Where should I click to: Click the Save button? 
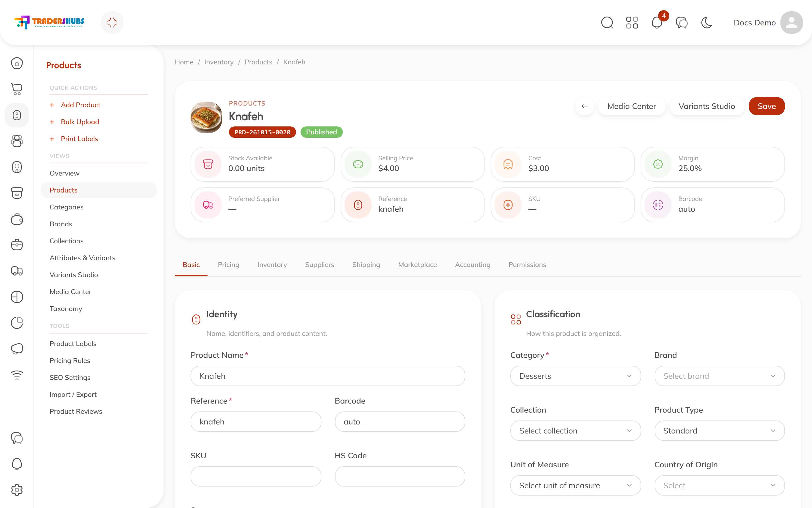point(766,106)
